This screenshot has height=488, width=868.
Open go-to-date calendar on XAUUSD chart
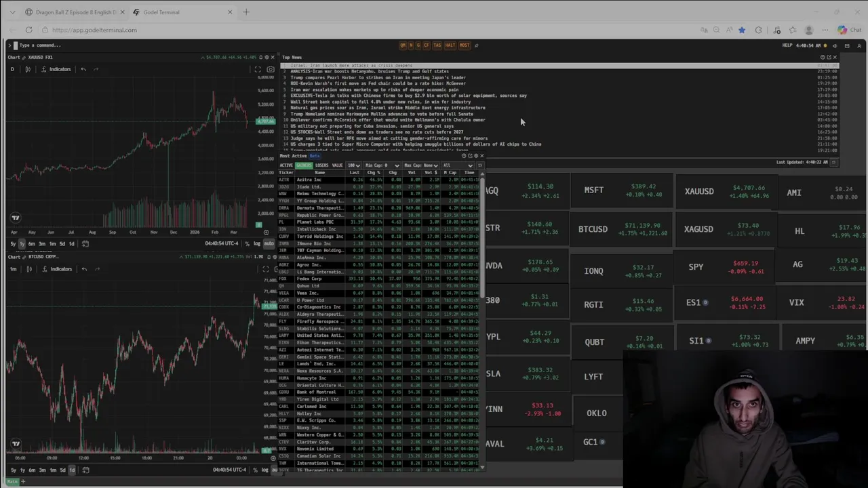(x=85, y=244)
